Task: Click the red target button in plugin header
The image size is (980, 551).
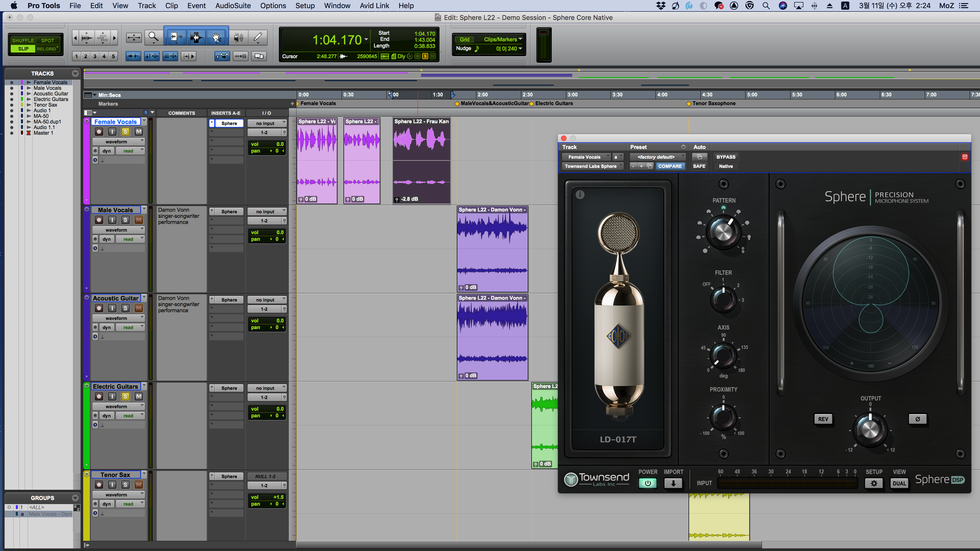Action: tap(965, 157)
